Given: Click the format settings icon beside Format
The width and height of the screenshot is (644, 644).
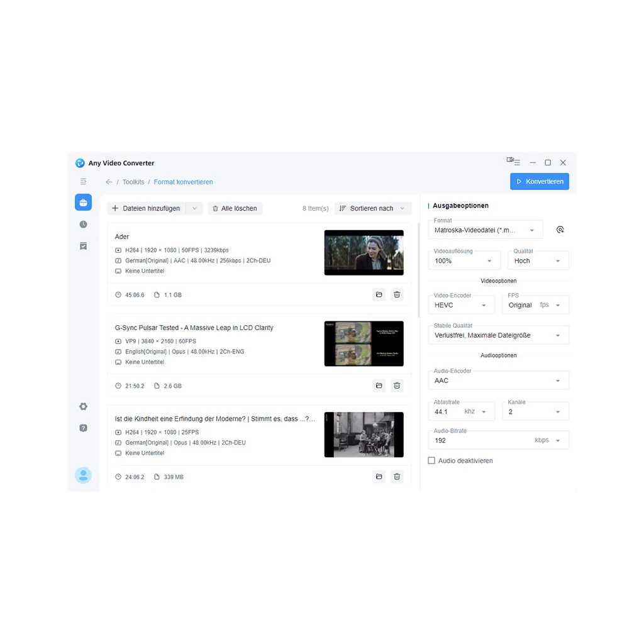Looking at the screenshot, I should click(560, 230).
